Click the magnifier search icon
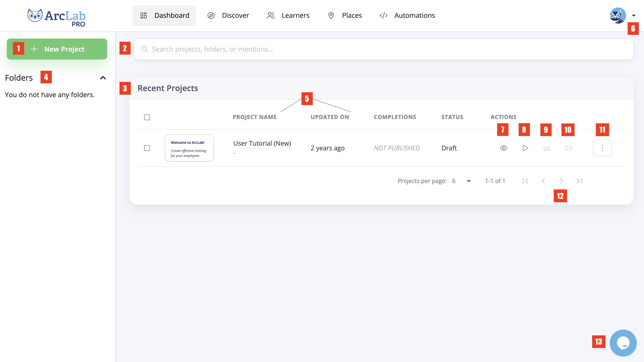 pos(145,49)
